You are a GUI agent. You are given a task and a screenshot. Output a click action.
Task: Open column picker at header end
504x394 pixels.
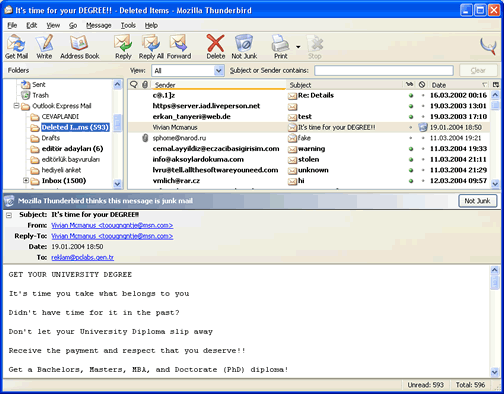point(496,85)
